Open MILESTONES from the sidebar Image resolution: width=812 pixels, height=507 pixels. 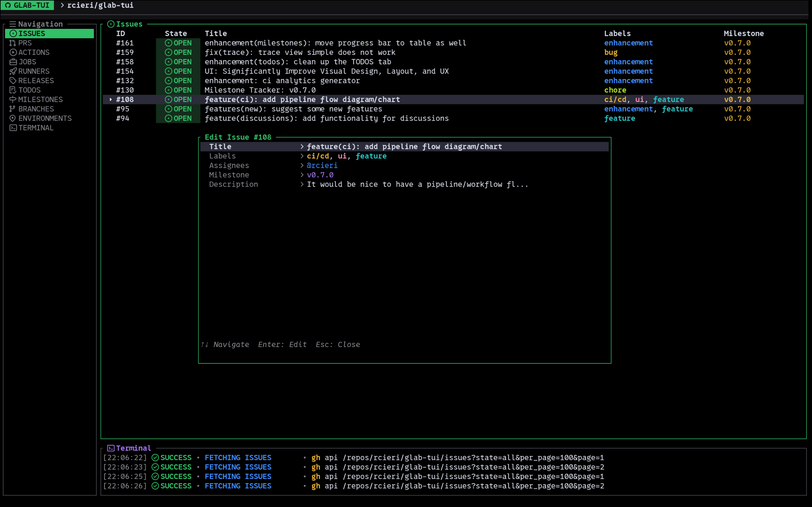tap(49, 99)
